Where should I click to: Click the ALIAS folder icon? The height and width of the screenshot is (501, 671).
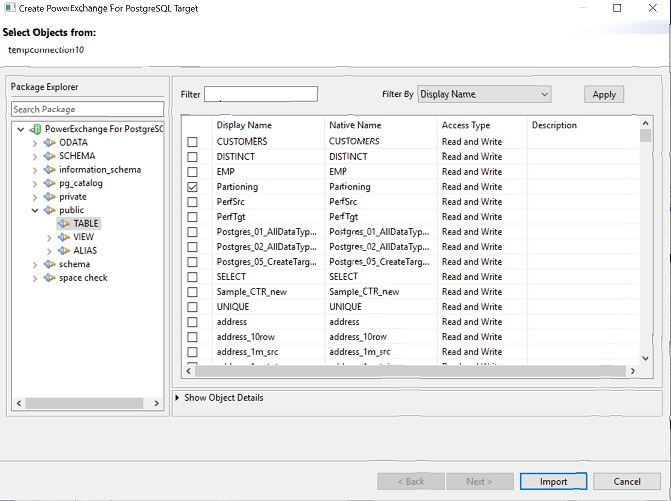[x=64, y=251]
